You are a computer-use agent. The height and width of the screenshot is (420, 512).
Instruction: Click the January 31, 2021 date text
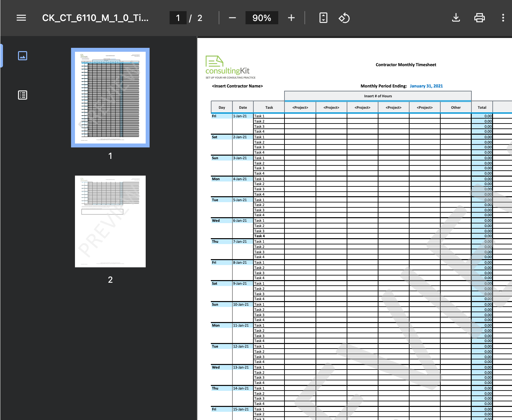tap(426, 86)
